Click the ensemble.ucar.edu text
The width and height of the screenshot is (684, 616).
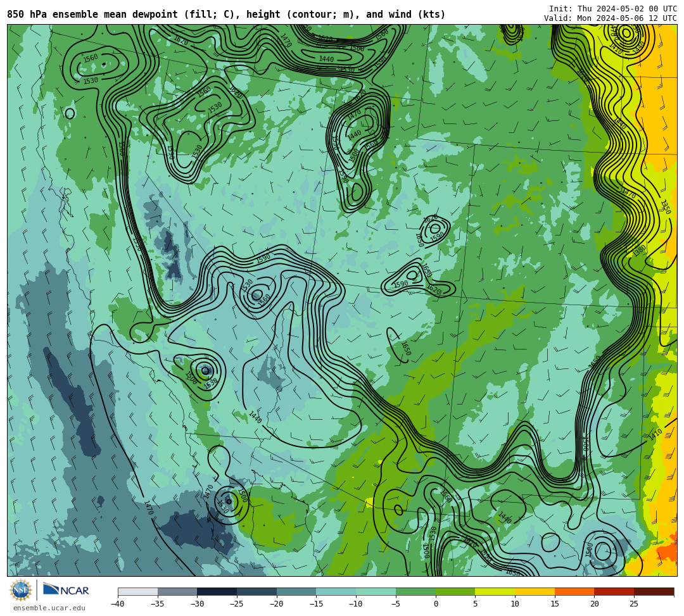click(x=49, y=608)
